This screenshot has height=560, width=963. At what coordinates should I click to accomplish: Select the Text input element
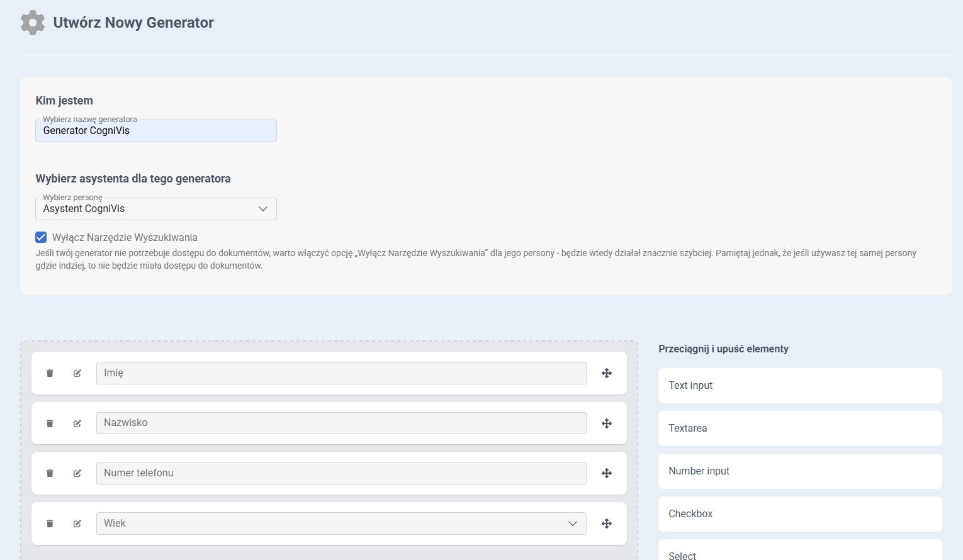point(799,386)
